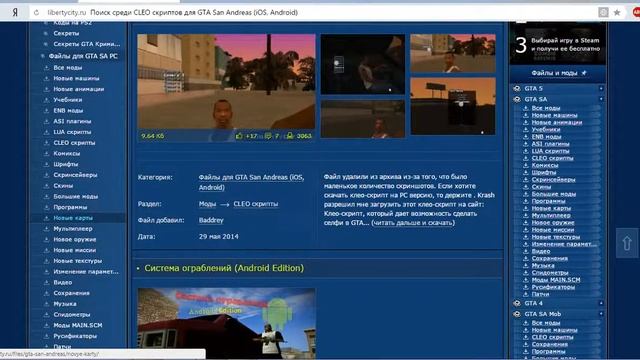Screen dimensions: 640x360
Task: Open ASI плагины in left sidebar
Action: tap(72, 121)
